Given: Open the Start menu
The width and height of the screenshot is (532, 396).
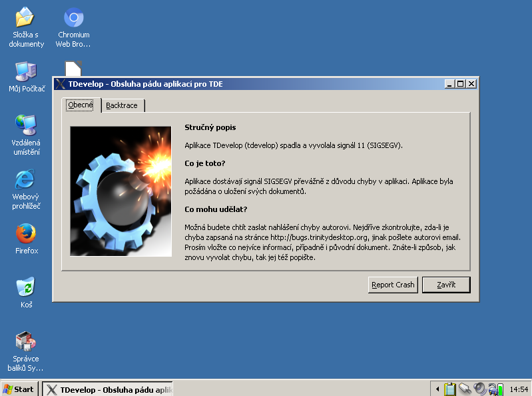Looking at the screenshot, I should click(x=19, y=389).
